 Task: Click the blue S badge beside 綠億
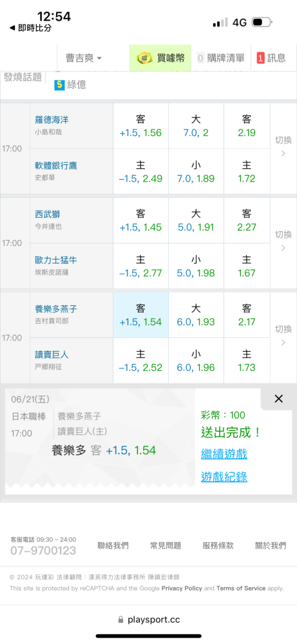coord(59,84)
